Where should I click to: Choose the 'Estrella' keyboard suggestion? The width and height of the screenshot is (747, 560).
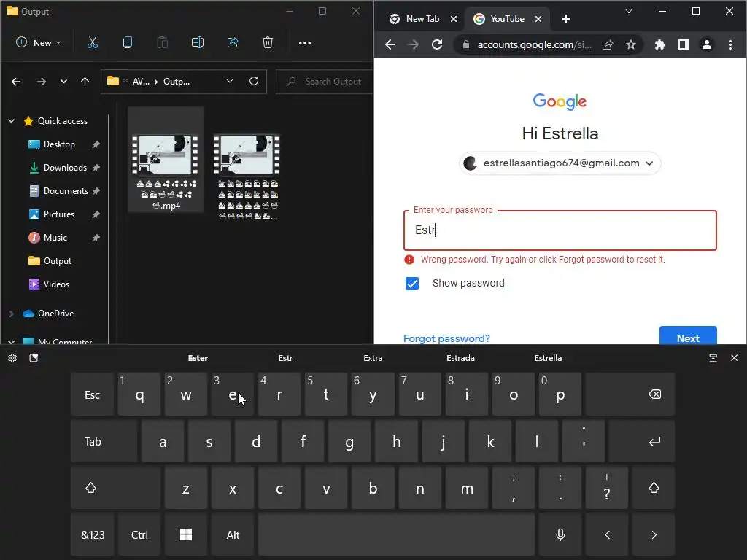tap(548, 358)
